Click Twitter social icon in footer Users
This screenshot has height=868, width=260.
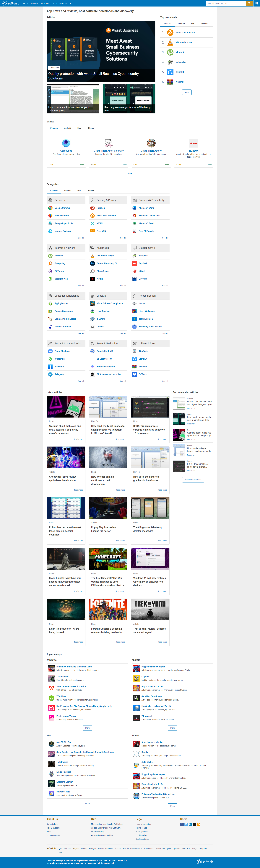pos(186,824)
